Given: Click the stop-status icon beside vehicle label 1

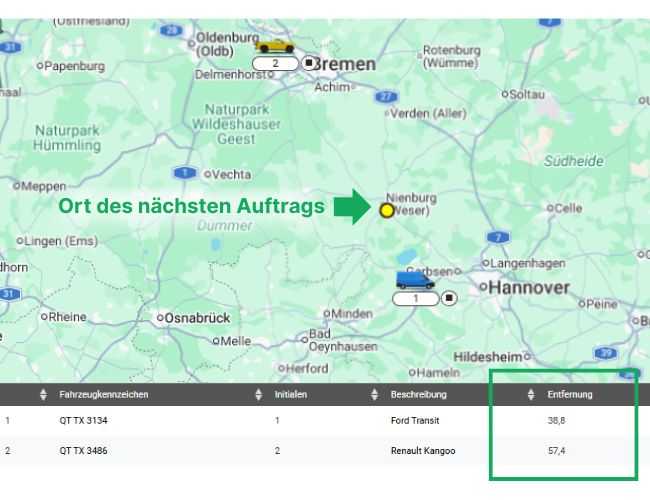Looking at the screenshot, I should pyautogui.click(x=449, y=298).
